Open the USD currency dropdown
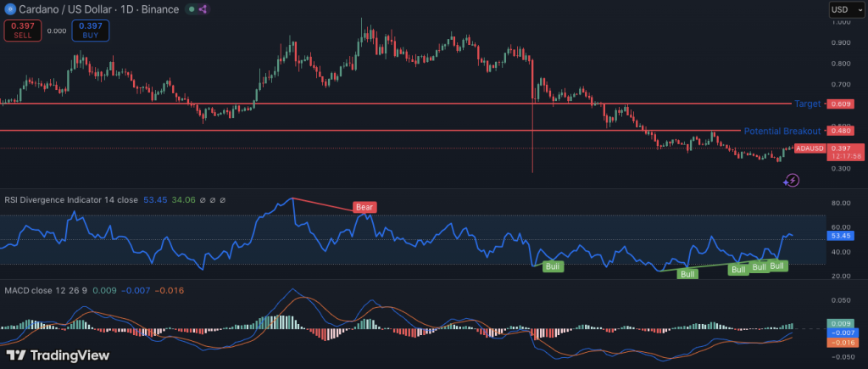 pos(843,9)
